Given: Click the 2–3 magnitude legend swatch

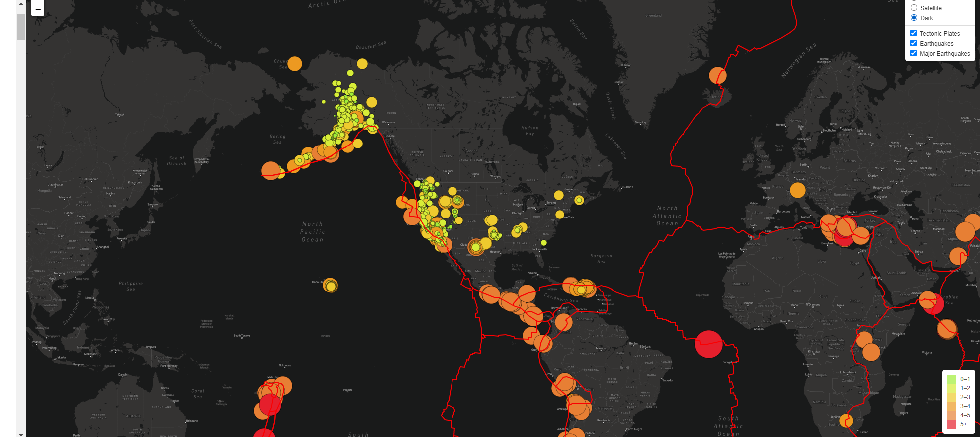Looking at the screenshot, I should [x=952, y=397].
